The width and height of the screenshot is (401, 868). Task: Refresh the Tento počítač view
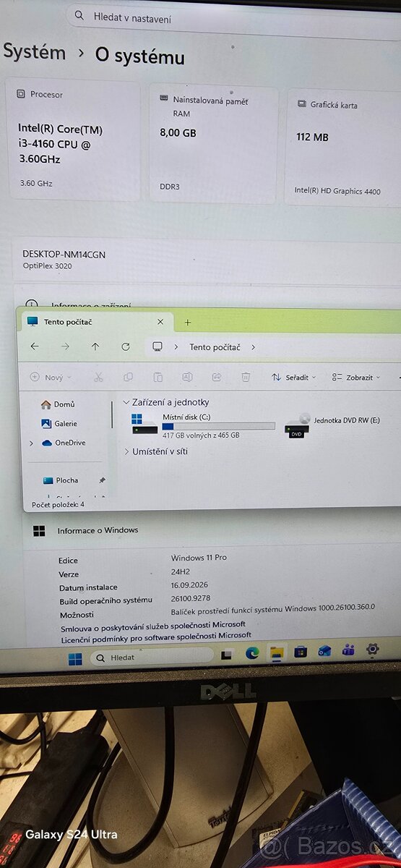click(126, 346)
